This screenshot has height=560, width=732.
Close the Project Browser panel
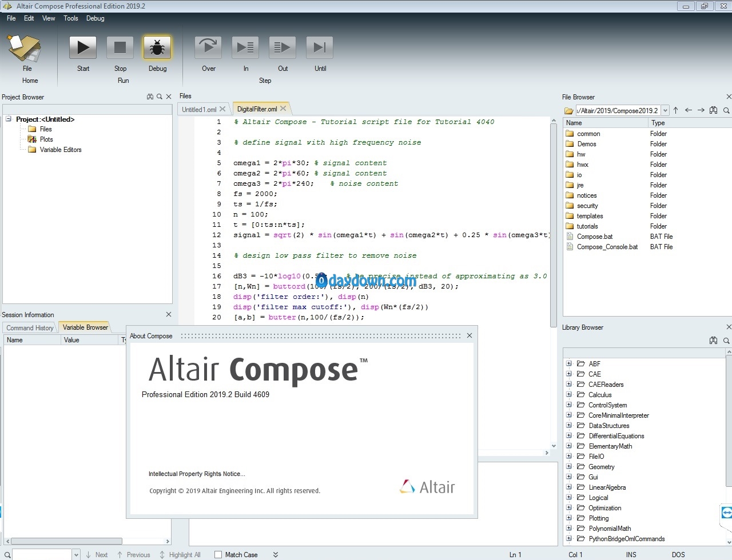169,97
